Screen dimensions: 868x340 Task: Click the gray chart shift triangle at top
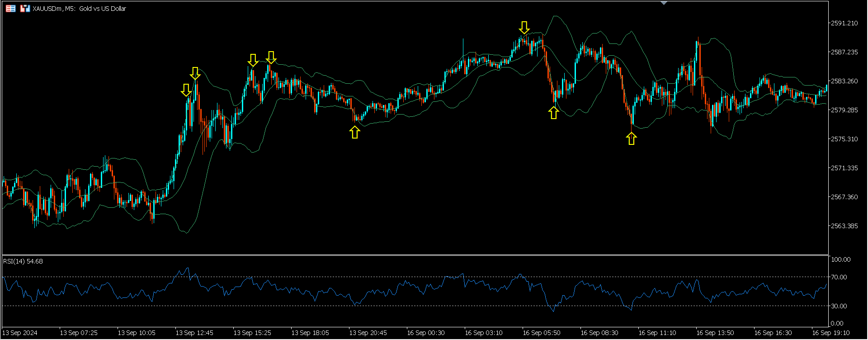(x=664, y=3)
